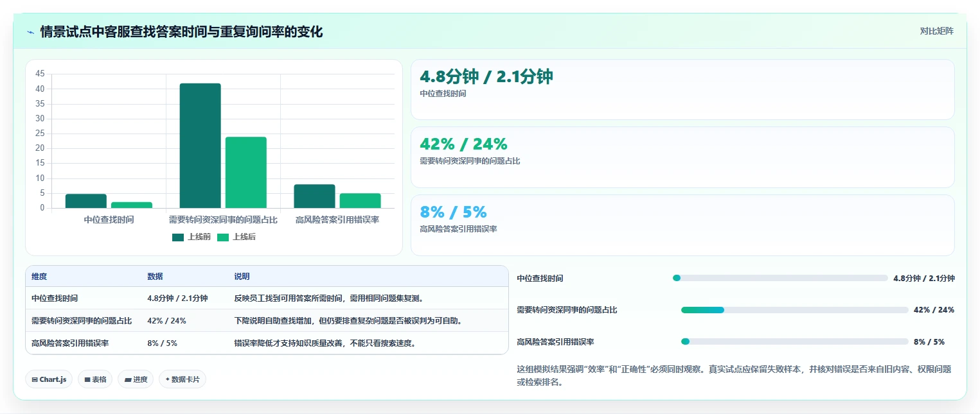Image resolution: width=980 pixels, height=414 pixels.
Task: Select the table cell 42% / 24%
Action: 184,320
